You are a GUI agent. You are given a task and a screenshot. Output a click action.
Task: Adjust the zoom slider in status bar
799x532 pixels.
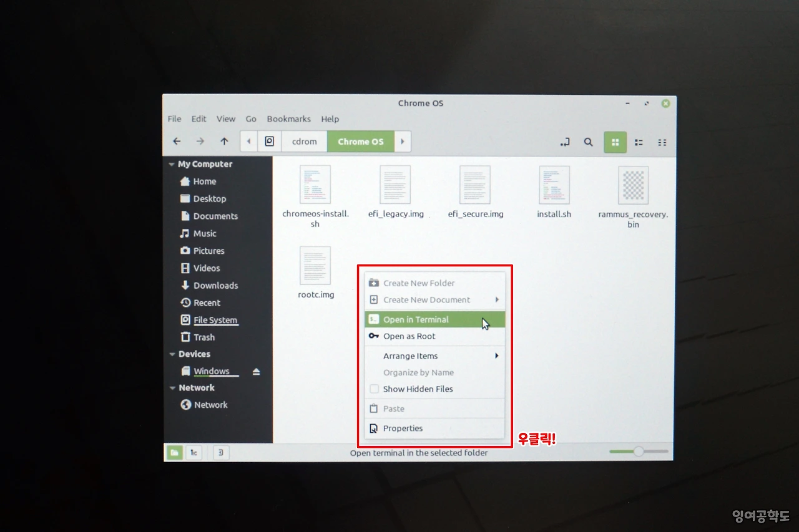tap(639, 452)
